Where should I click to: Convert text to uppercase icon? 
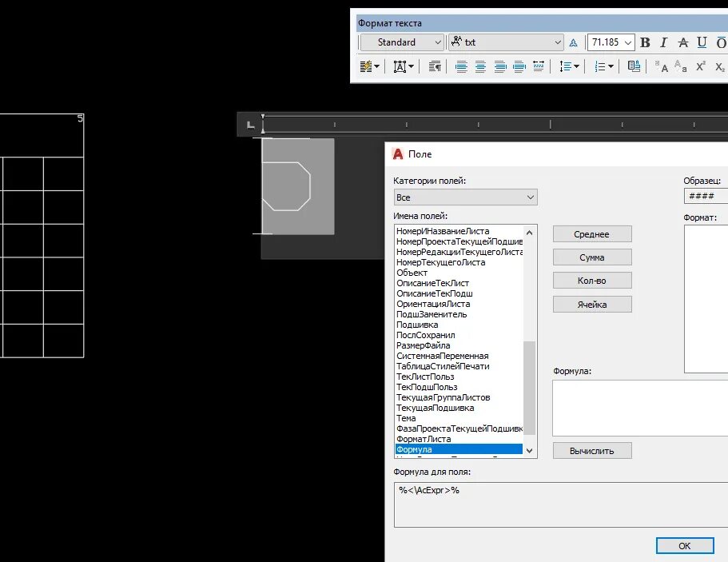tap(661, 66)
